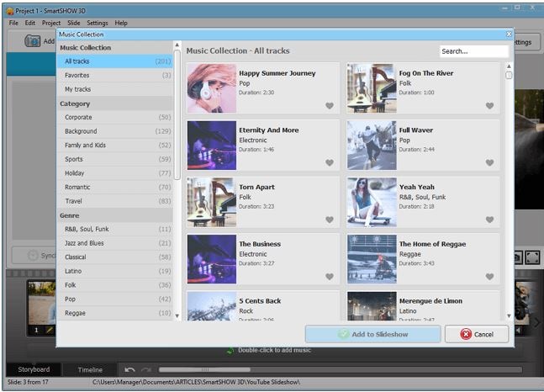Favorite the Torn Apart track heart
544x392 pixels.
click(330, 220)
